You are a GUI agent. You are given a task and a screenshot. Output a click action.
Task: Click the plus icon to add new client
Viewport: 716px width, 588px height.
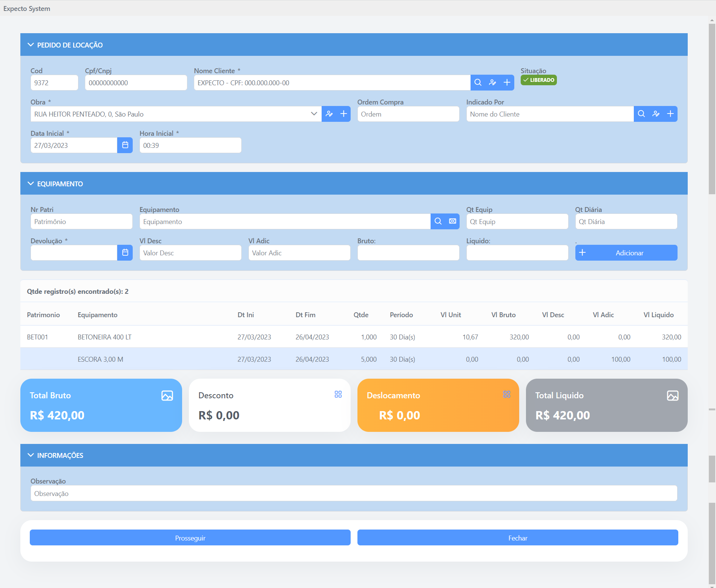pos(507,83)
